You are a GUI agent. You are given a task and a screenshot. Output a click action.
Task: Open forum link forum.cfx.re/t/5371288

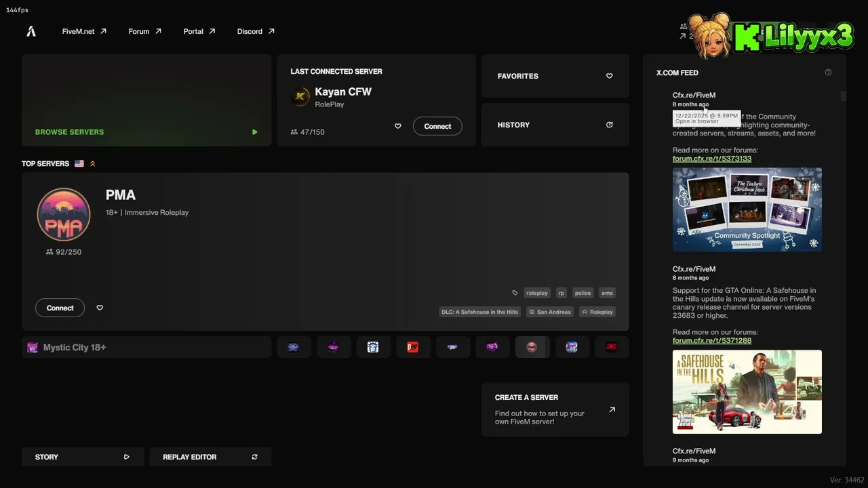tap(712, 340)
